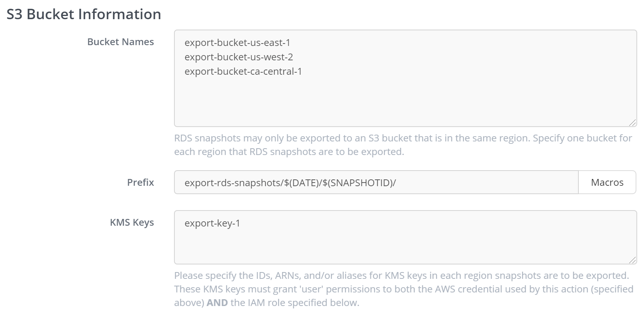Select the export-bucket-us-west-2 entry
Viewport: 644px width, 316px height.
click(239, 57)
